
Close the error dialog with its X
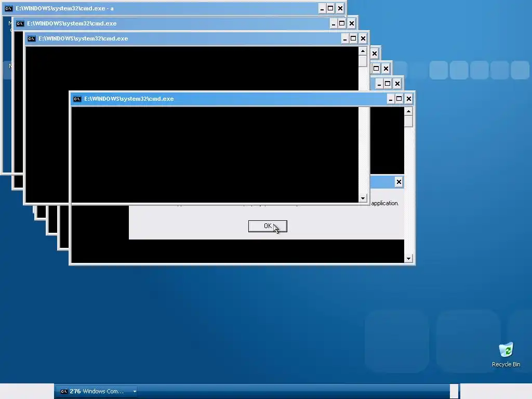pos(399,182)
